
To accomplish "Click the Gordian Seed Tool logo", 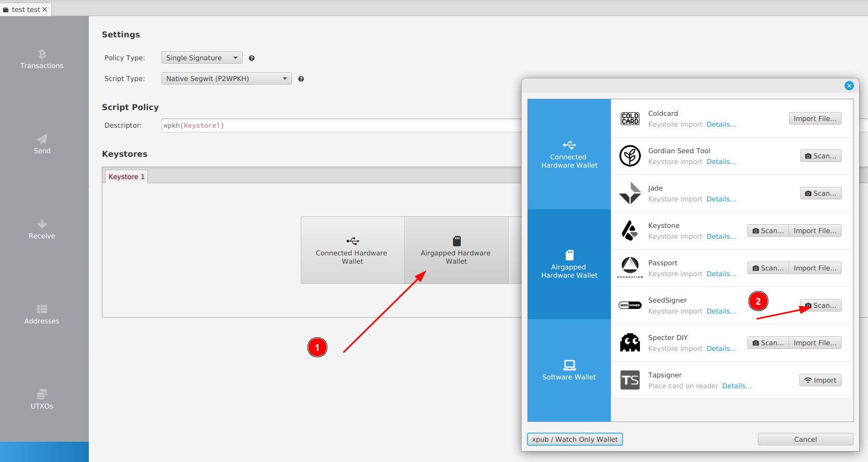I will pos(630,156).
